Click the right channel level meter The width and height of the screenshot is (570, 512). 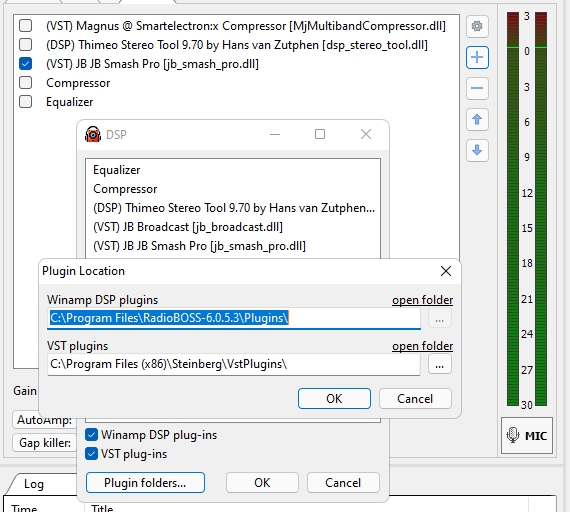point(541,209)
